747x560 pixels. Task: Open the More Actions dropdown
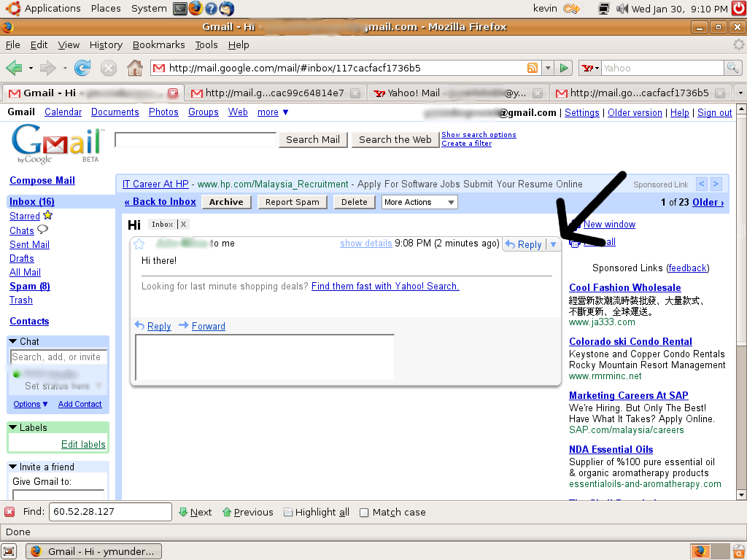419,203
